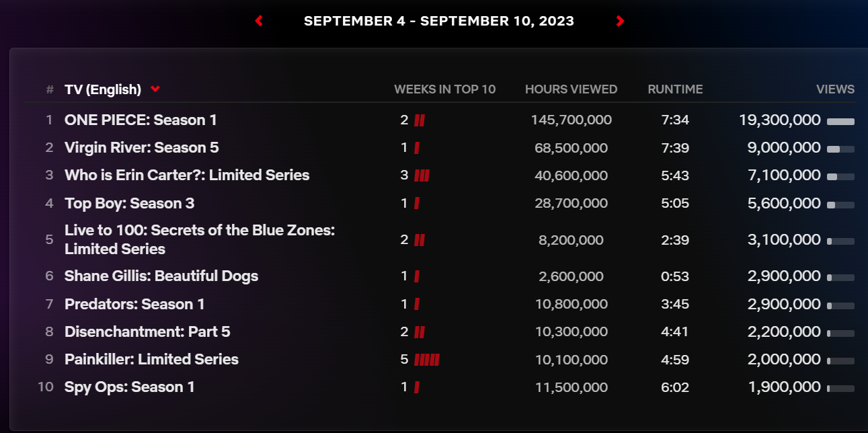Click the Views column header
Image resolution: width=868 pixels, height=433 pixels.
835,89
